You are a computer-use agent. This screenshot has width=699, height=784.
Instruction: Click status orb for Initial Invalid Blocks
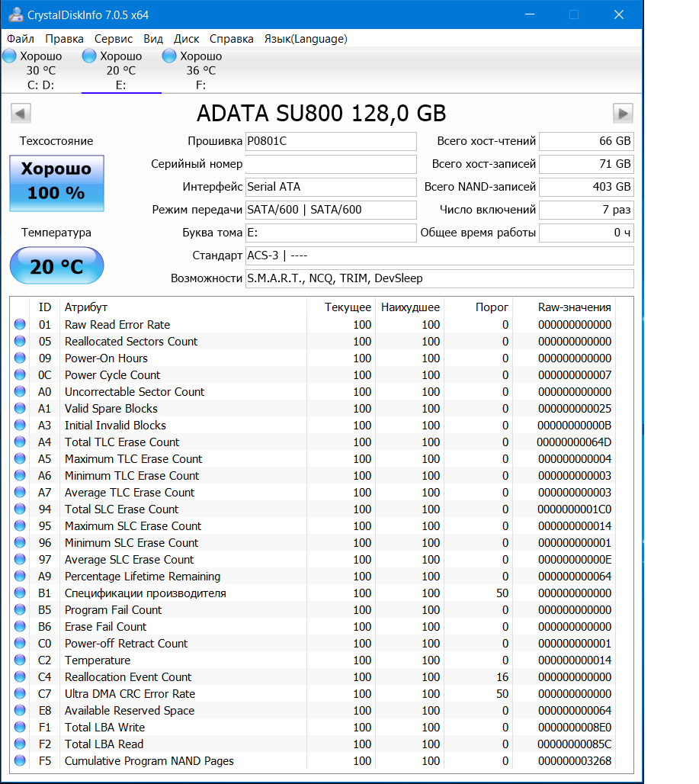(20, 425)
